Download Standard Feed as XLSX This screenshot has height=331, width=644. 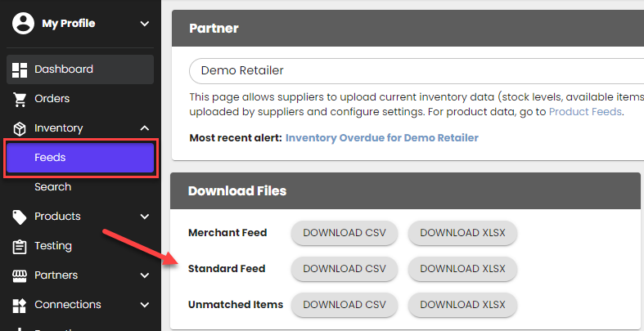click(x=462, y=268)
